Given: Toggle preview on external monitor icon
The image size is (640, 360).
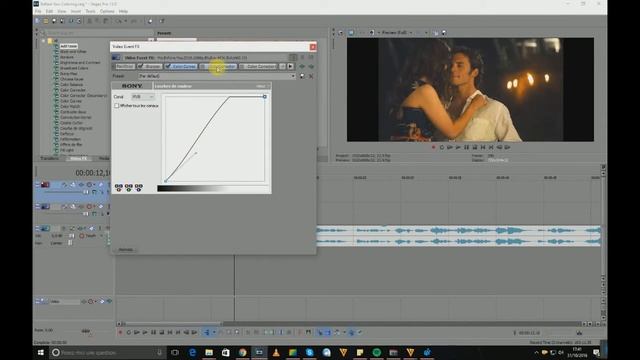Looking at the screenshot, I should 351,33.
